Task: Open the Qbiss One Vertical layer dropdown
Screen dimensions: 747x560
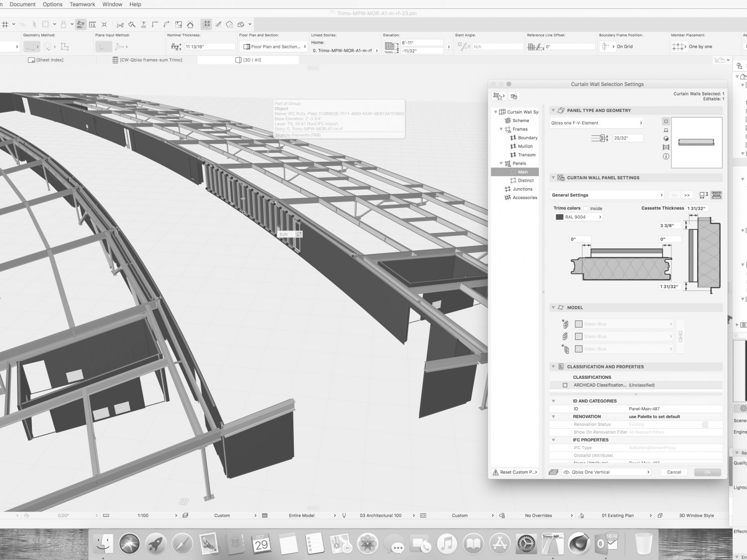Action: [607, 472]
